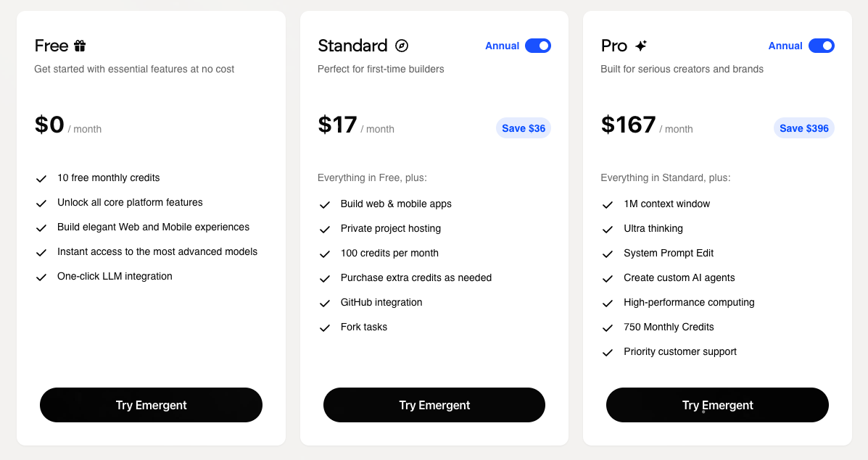Click checkmark next to 1M context window
The image size is (868, 460).
(x=608, y=204)
